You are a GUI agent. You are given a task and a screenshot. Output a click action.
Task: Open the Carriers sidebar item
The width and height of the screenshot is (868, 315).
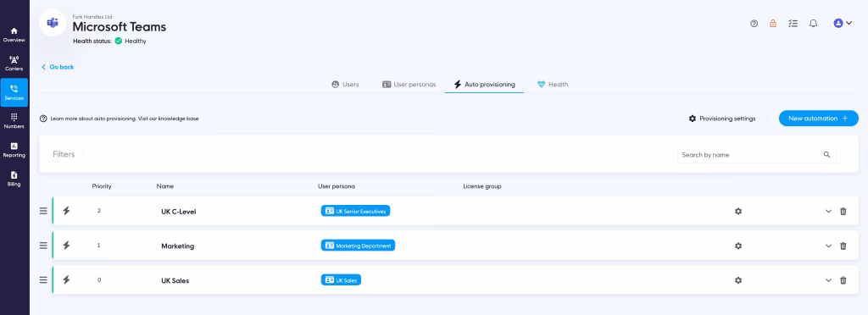point(14,64)
